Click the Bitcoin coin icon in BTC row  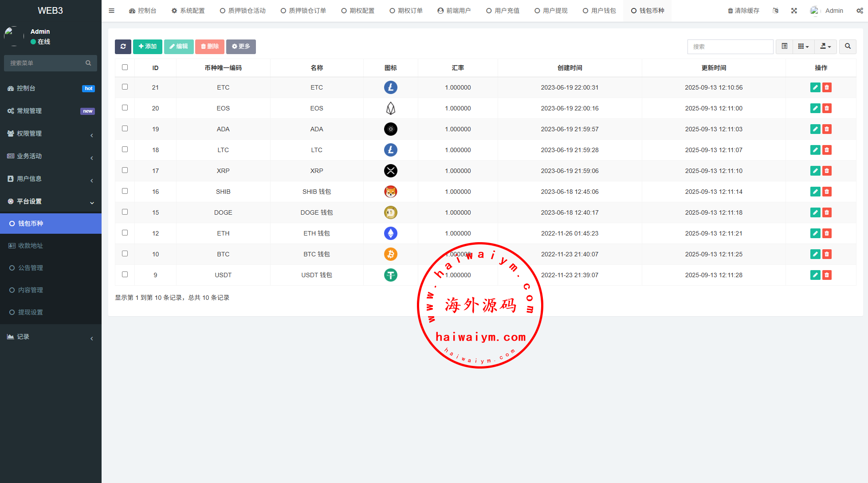pos(390,254)
